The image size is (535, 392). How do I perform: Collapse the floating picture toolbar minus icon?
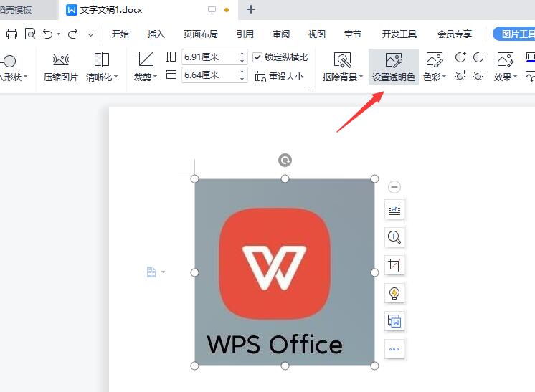[394, 187]
